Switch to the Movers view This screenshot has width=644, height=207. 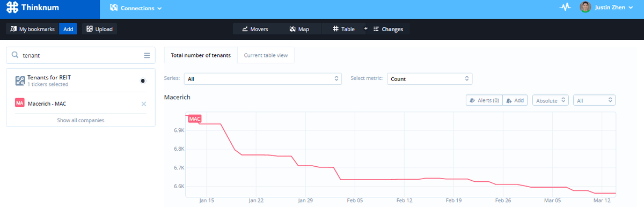tap(255, 29)
